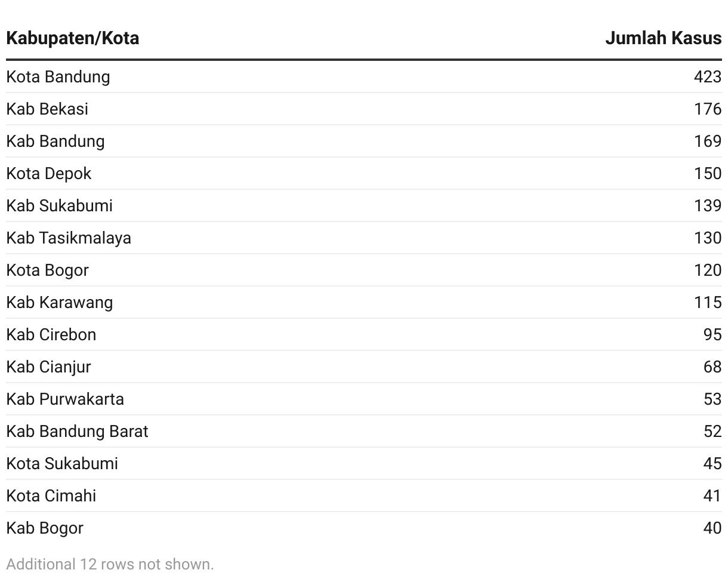Click the Kab Bandung row name
728x579 pixels.
[55, 141]
